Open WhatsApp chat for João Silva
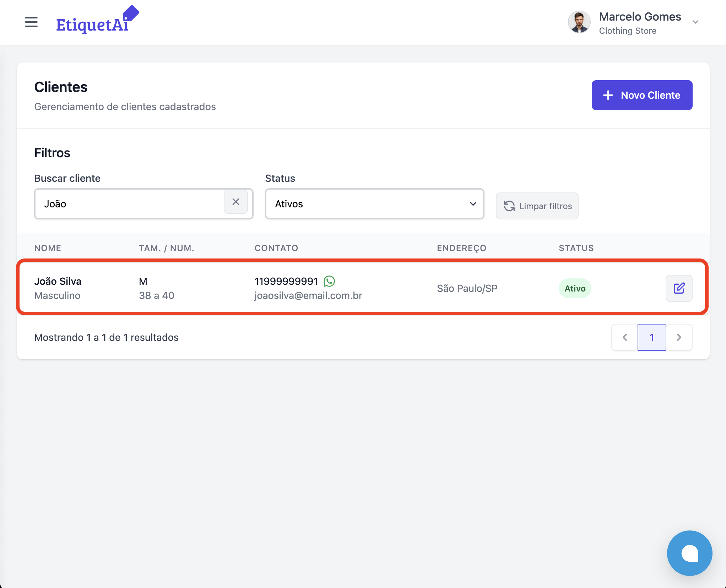 tap(329, 281)
